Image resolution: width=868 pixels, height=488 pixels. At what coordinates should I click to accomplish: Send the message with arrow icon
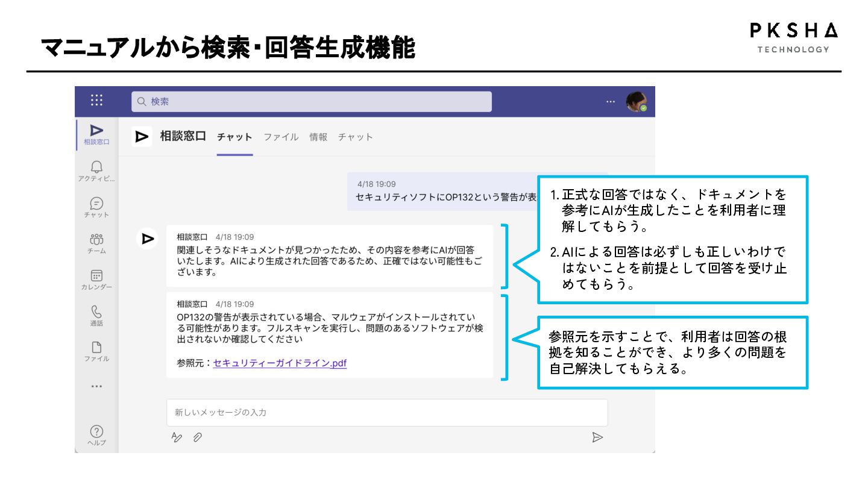597,437
